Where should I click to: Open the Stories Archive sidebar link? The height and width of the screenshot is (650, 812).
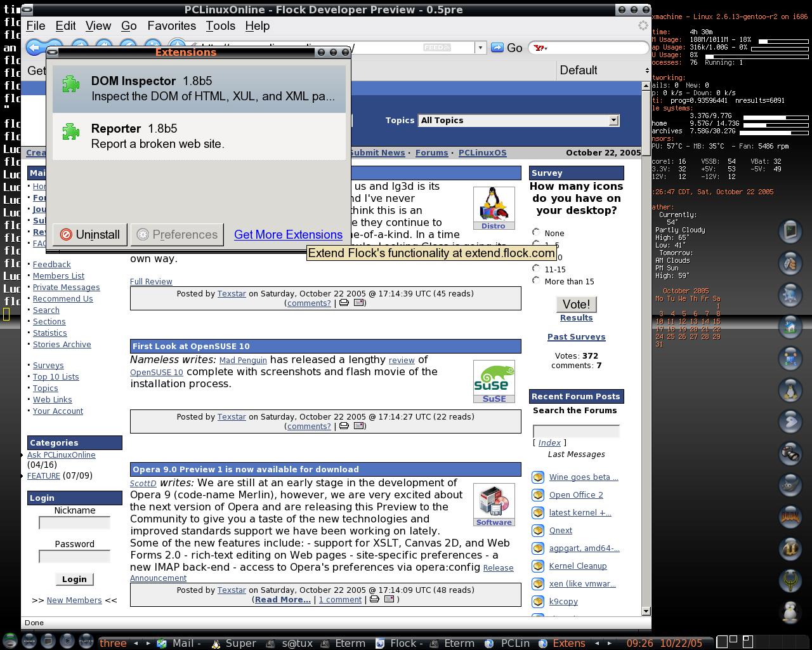tap(62, 345)
